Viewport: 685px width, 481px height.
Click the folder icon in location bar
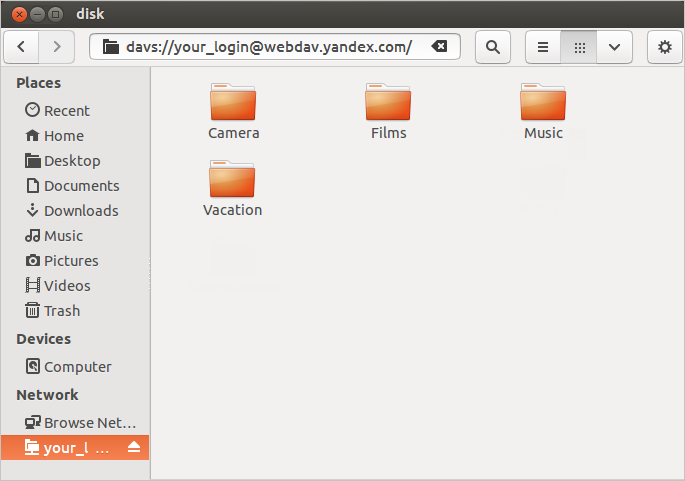[111, 46]
